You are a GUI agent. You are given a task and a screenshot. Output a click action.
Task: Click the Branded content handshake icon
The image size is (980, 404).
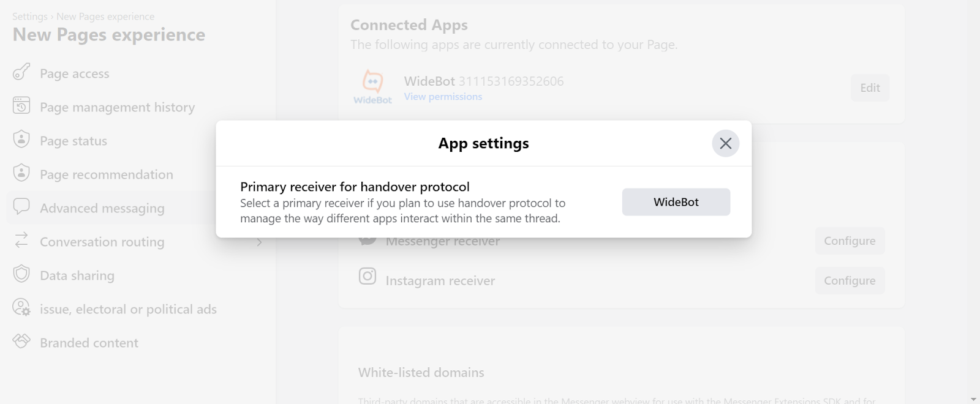point(21,341)
